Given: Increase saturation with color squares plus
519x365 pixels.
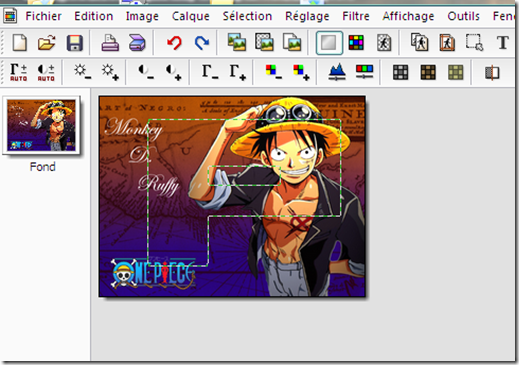Looking at the screenshot, I should [301, 72].
